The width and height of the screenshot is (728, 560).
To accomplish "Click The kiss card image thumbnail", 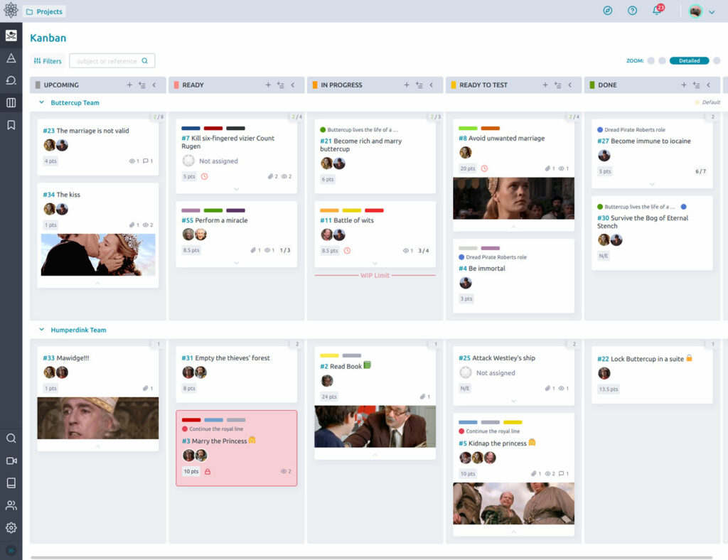I will (98, 254).
